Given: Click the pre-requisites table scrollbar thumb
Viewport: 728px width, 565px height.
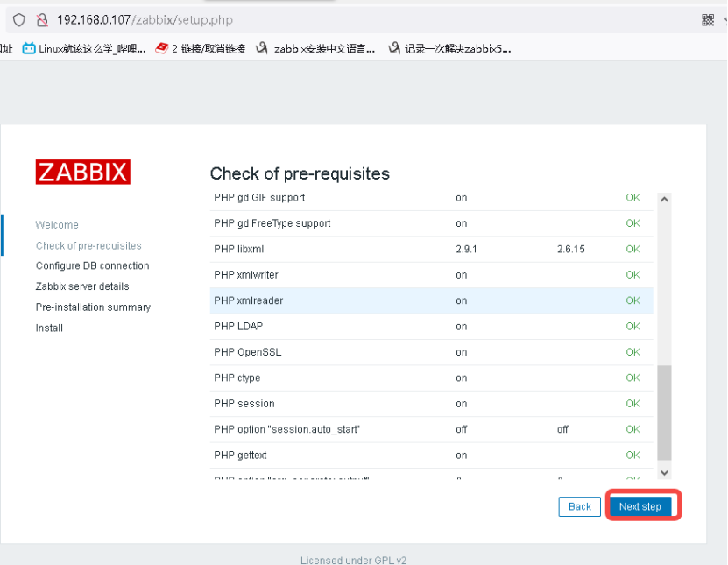Looking at the screenshot, I should [x=664, y=413].
